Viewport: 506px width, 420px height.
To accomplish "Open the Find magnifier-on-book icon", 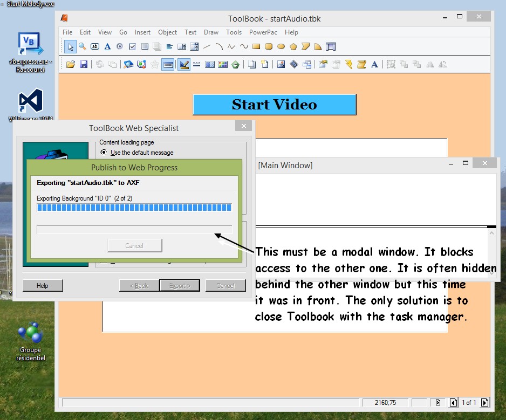I will (128, 64).
